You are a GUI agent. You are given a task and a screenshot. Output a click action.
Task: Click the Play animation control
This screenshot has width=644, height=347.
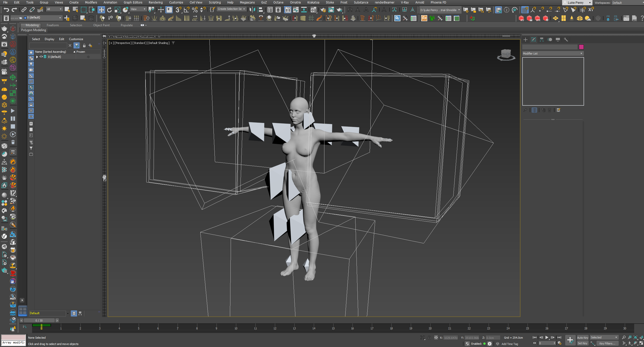click(x=547, y=337)
